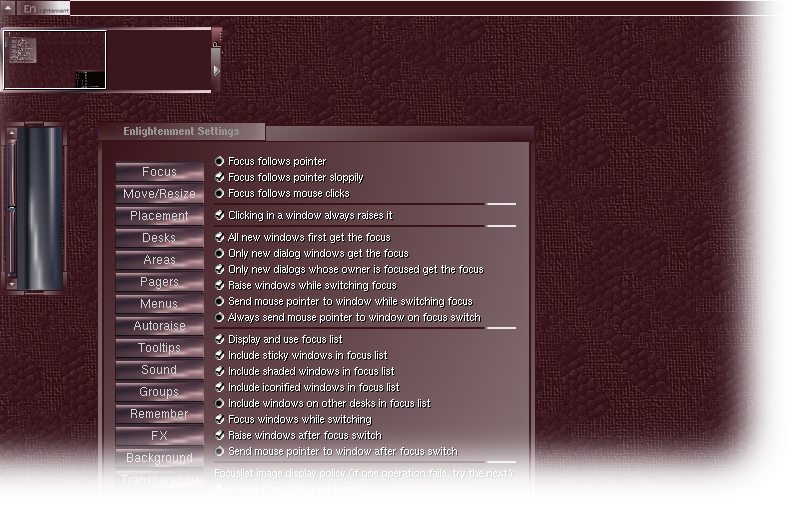Click the up arrow at top-left corner
The height and width of the screenshot is (525, 800).
click(x=8, y=8)
